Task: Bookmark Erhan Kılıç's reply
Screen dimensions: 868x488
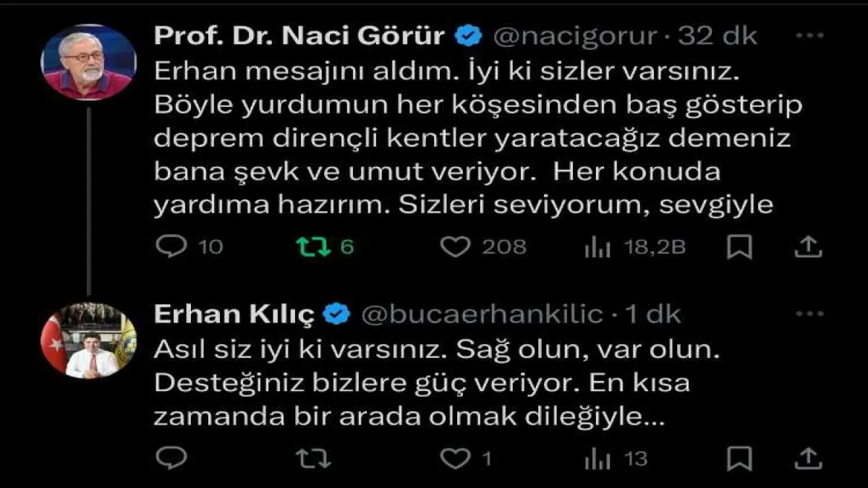Action: [739, 458]
